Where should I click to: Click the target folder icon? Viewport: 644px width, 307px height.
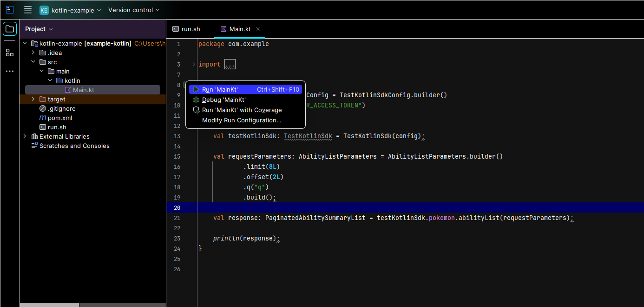tap(43, 99)
